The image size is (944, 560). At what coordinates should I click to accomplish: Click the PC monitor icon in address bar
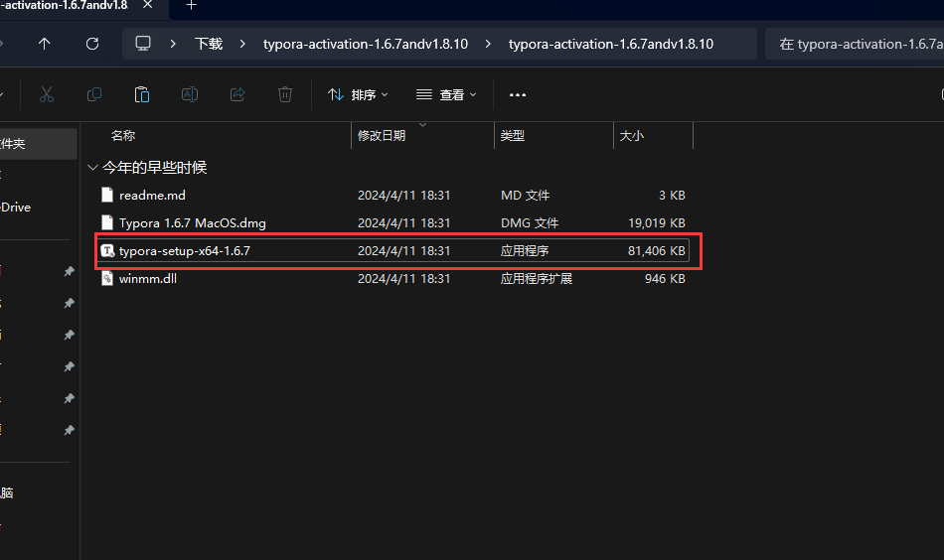[x=143, y=44]
